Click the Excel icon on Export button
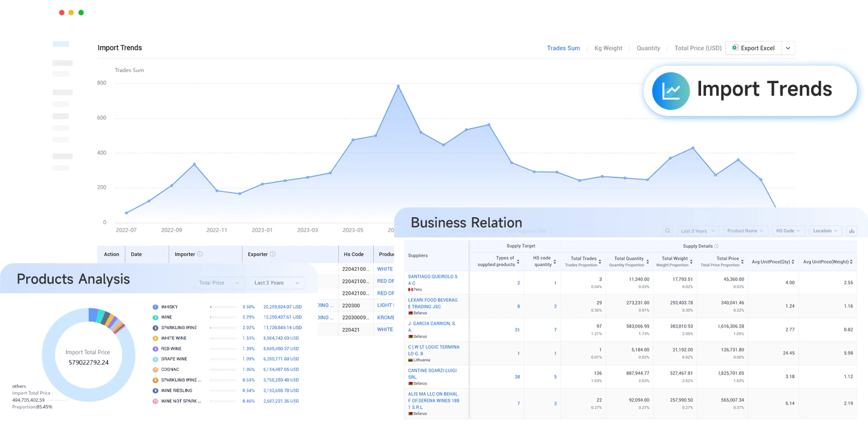This screenshot has height=424, width=868. pyautogui.click(x=736, y=48)
